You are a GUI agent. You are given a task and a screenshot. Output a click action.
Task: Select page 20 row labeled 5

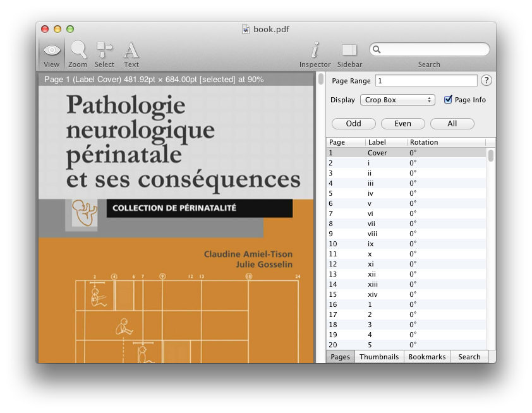pos(406,345)
